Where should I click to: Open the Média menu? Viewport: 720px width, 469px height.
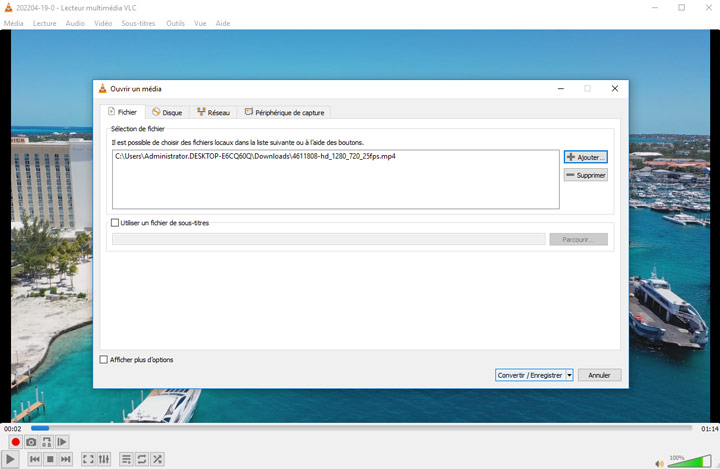pyautogui.click(x=13, y=23)
